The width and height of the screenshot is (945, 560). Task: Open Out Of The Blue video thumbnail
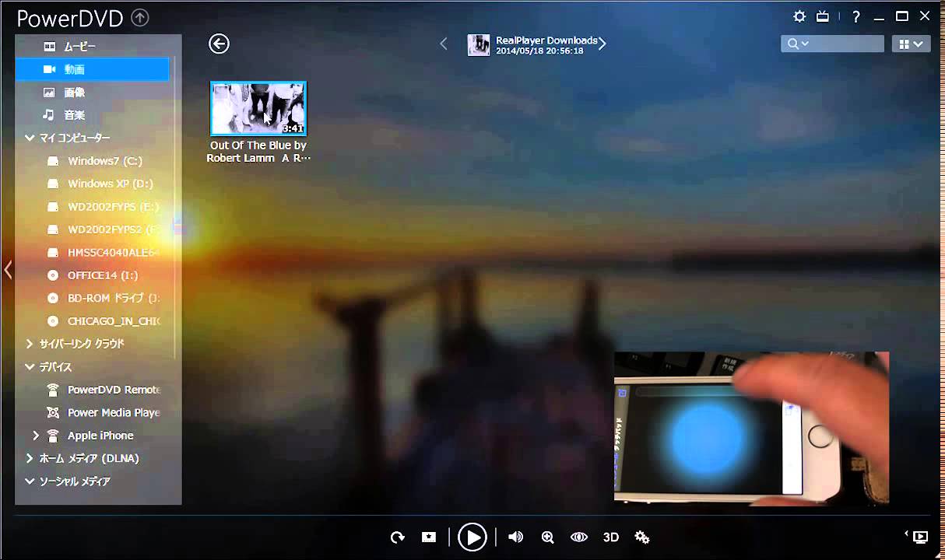point(258,108)
